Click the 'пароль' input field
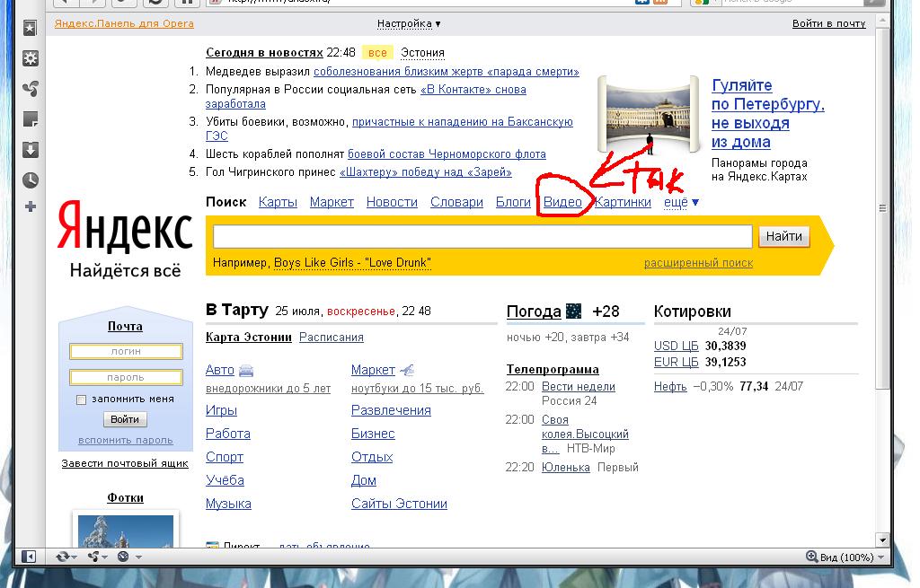This screenshot has height=588, width=920. click(126, 378)
